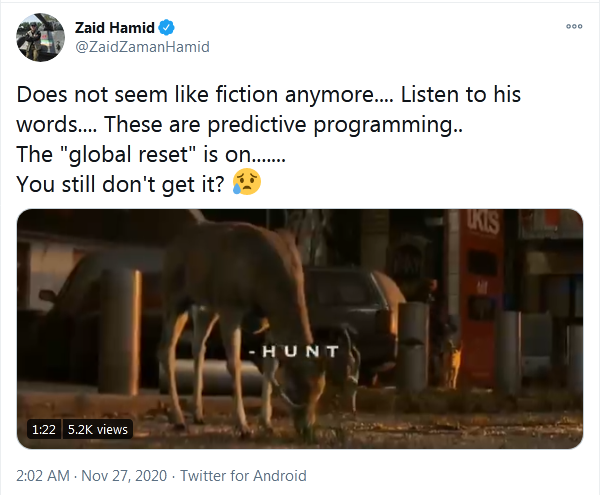Screen dimensions: 602x495
Task: Click the crying face emoji
Action: tap(247, 182)
